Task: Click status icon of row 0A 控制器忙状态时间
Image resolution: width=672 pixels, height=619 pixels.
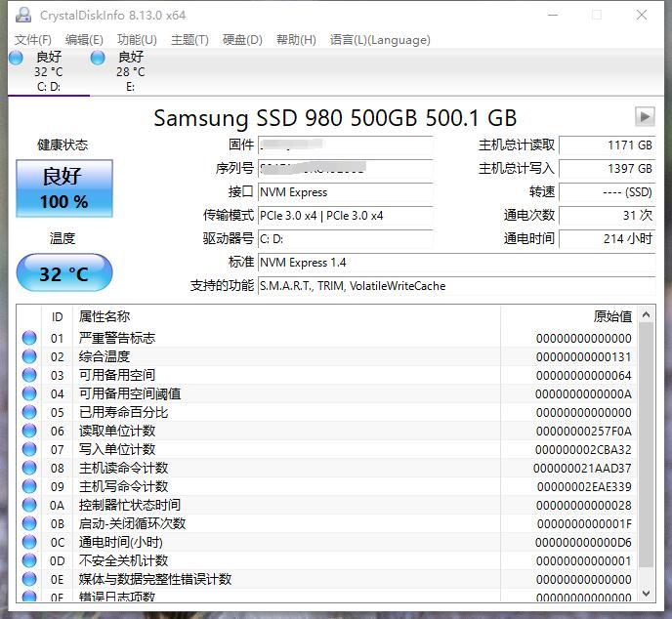Action: (29, 505)
